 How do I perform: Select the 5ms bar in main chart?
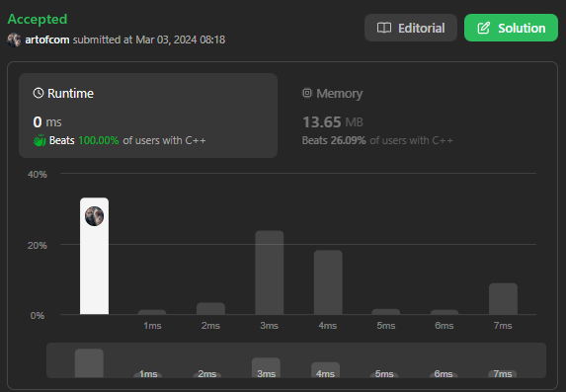pyautogui.click(x=386, y=311)
